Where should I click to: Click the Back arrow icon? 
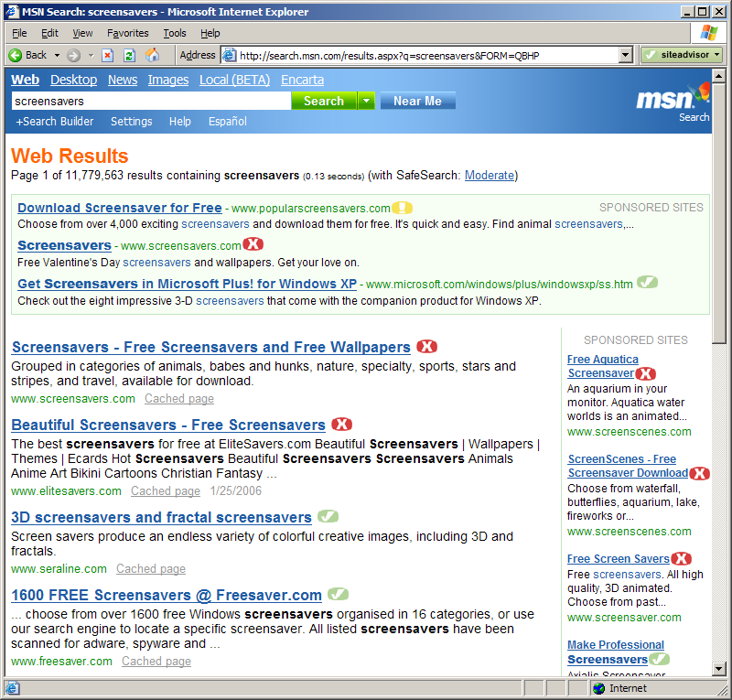16,56
